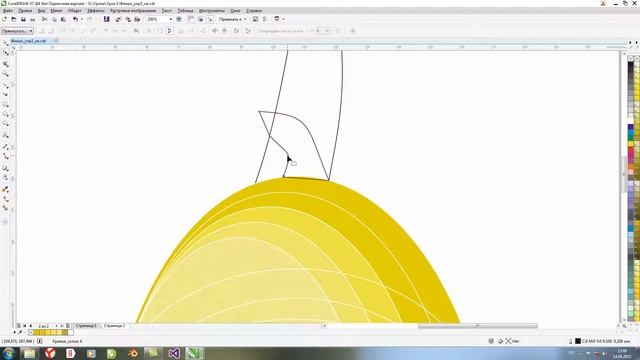Open the Объект menu
640x360 pixels.
pyautogui.click(x=75, y=11)
